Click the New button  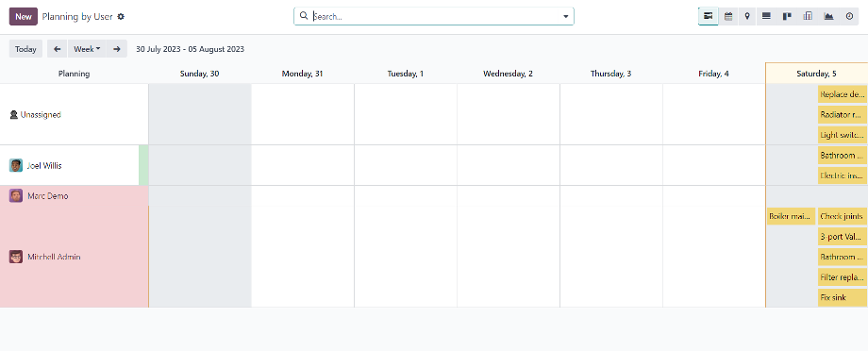pos(24,17)
